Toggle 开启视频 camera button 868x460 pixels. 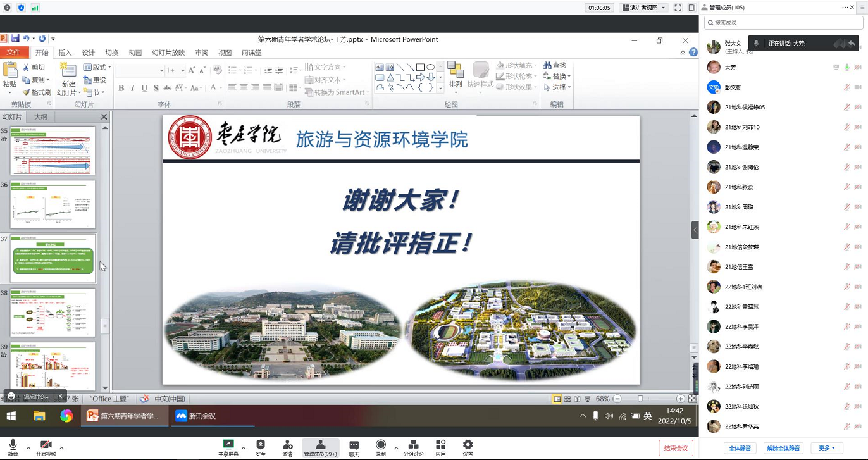(x=46, y=447)
